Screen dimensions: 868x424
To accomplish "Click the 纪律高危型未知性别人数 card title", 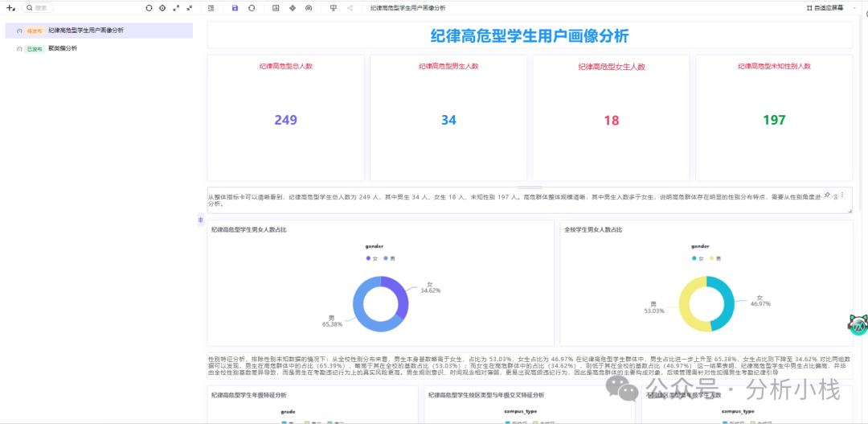I will (x=774, y=66).
